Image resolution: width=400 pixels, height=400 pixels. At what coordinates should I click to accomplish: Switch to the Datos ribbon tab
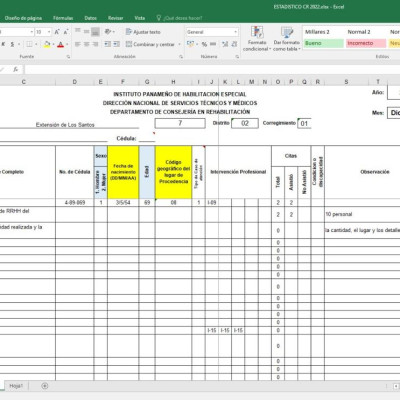click(x=91, y=18)
